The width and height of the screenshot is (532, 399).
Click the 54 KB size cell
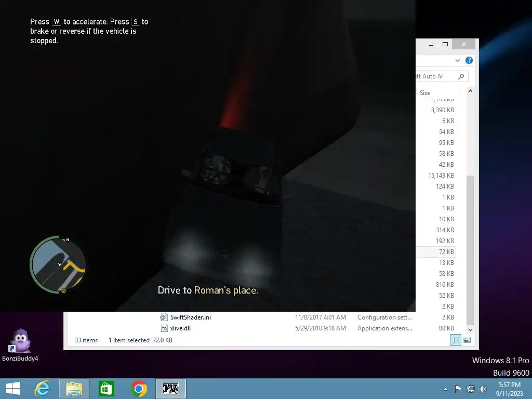point(446,131)
